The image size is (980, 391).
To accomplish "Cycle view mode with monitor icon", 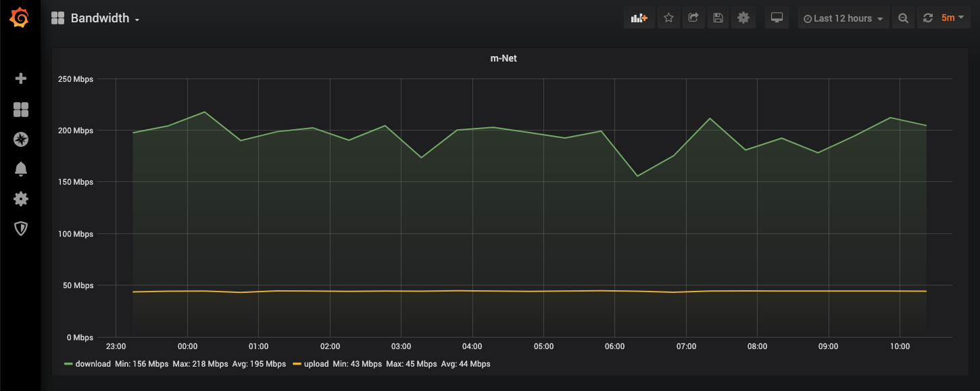I will pos(777,18).
